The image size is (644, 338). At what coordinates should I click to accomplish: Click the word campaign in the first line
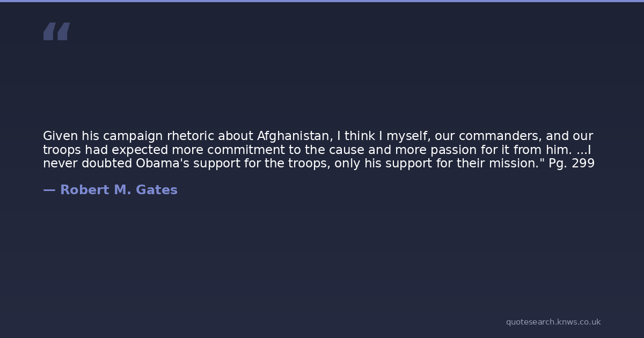click(x=133, y=136)
